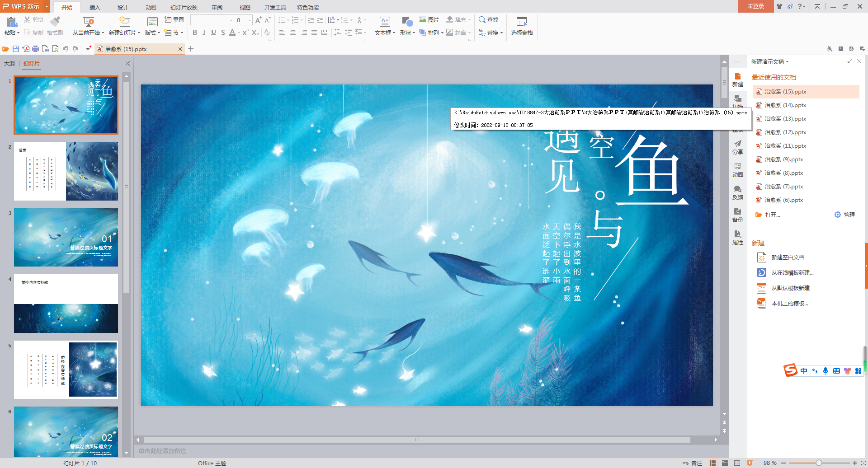Click the Open folder icon in quick access bar
This screenshot has height=468, width=868.
tap(6, 49)
